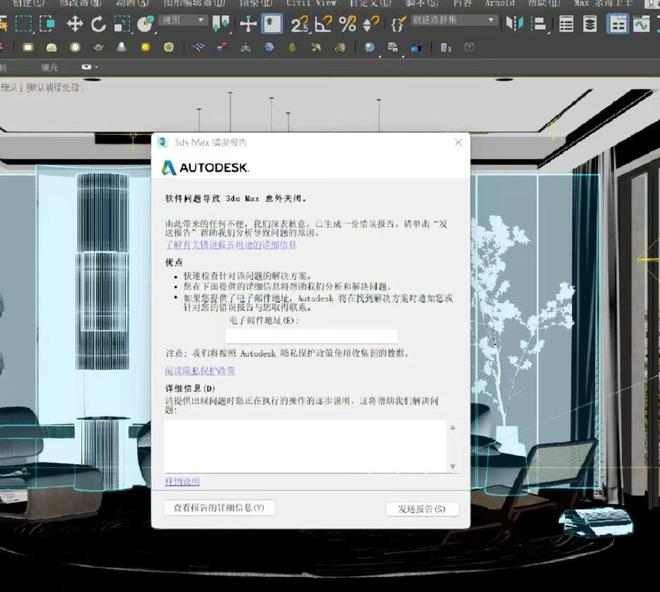
Task: Activate the Select and Rotate tool
Action: [98, 24]
